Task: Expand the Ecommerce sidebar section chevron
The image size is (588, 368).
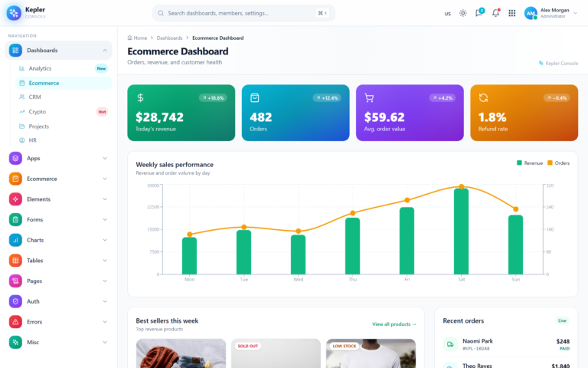Action: [x=105, y=179]
